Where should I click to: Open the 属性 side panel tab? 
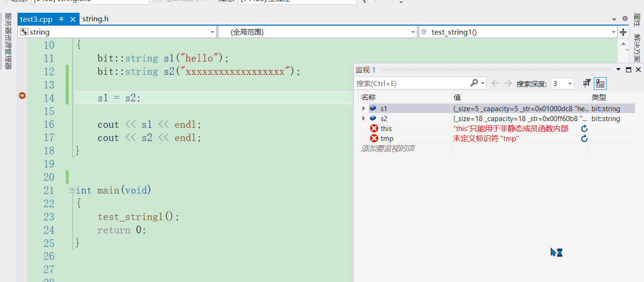[x=637, y=20]
